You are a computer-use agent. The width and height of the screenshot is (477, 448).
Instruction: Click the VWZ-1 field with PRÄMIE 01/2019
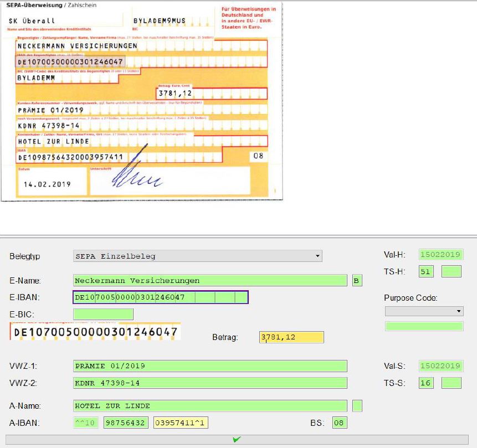click(x=210, y=366)
